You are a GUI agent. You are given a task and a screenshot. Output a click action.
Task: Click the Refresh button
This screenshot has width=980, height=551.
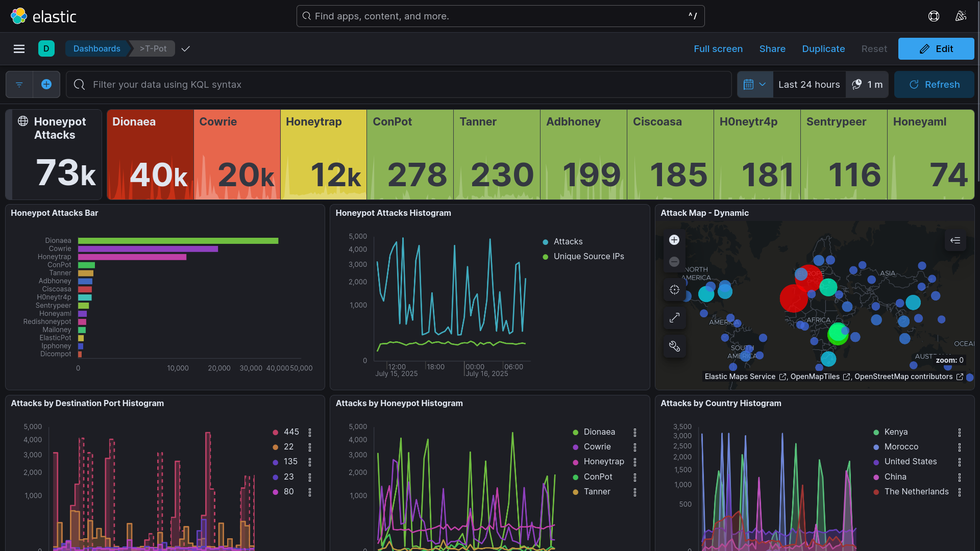[934, 85]
